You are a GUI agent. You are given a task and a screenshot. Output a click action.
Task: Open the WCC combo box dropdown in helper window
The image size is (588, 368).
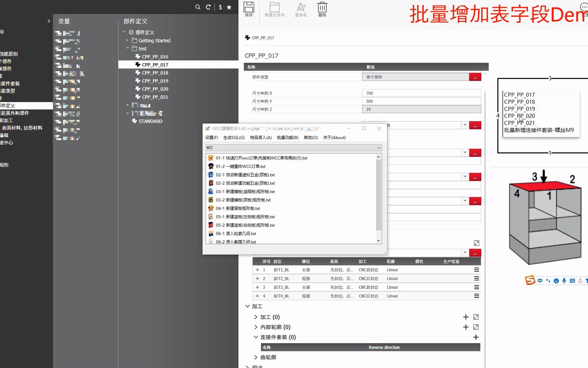pyautogui.click(x=379, y=148)
